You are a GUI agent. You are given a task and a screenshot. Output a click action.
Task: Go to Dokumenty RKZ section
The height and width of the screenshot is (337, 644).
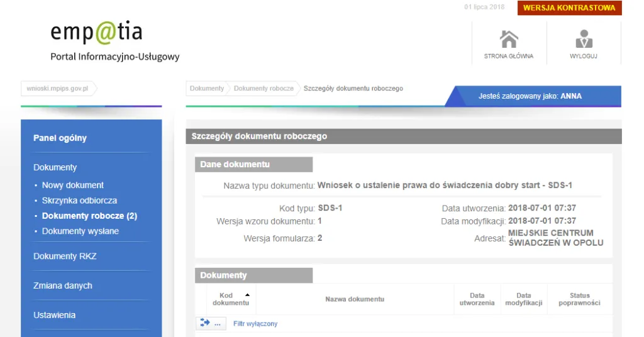click(x=65, y=257)
